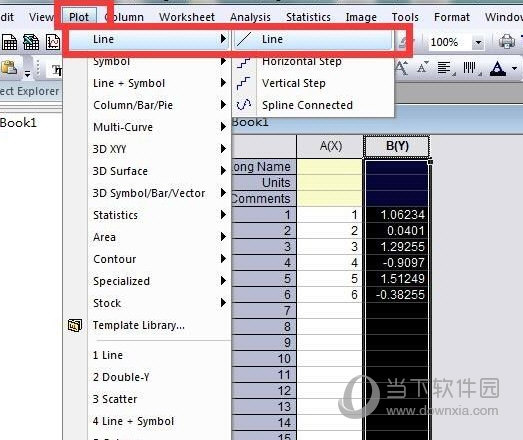Choose Horizontal Step plot type
Screen dimensions: 523x440
[x=313, y=61]
